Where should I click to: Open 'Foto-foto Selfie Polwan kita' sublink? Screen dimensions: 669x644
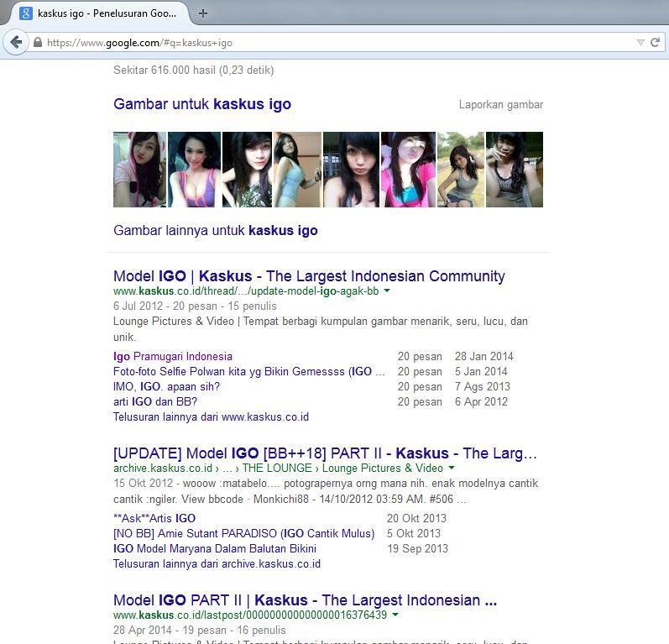[x=249, y=371]
